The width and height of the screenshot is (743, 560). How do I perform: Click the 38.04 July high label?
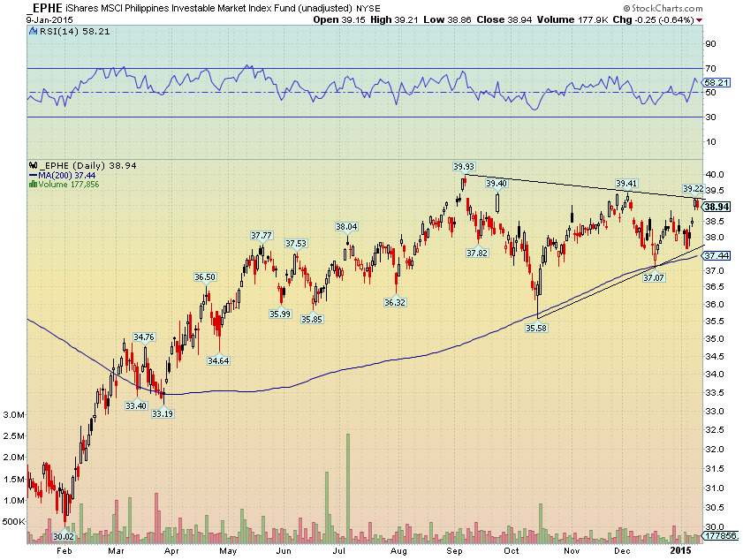point(346,226)
